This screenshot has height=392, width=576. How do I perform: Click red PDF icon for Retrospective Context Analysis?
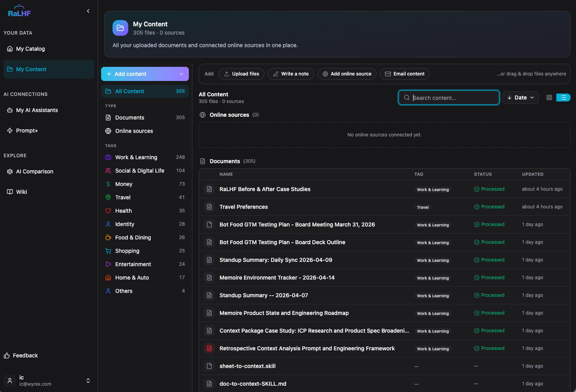209,348
